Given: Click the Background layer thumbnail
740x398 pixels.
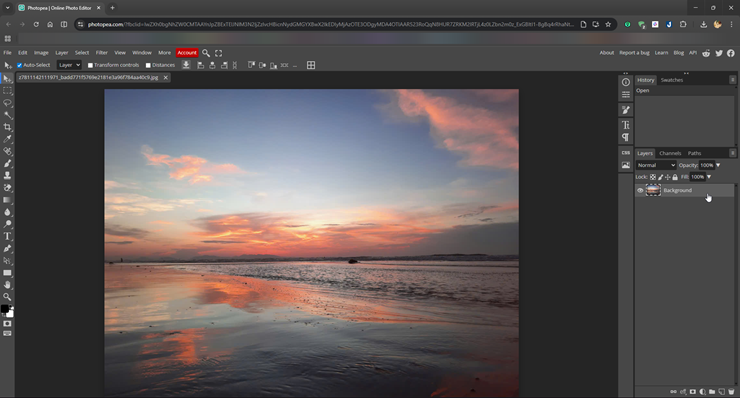Looking at the screenshot, I should [x=653, y=190].
